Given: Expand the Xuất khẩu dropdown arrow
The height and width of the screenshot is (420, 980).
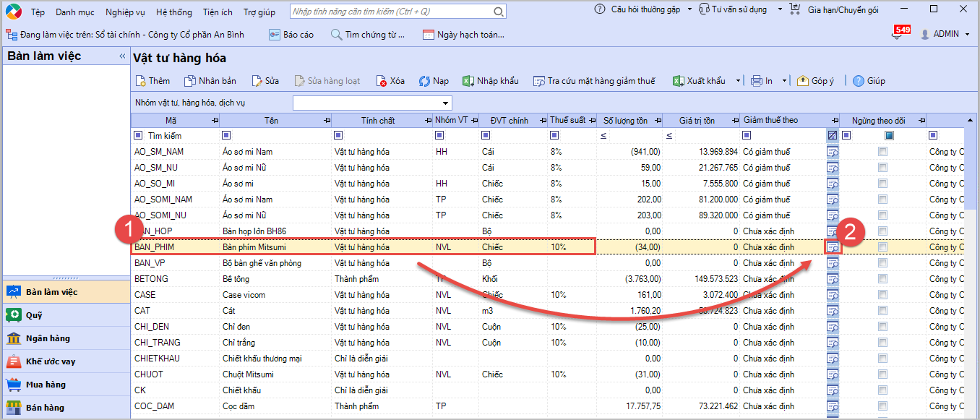Looking at the screenshot, I should pos(738,81).
